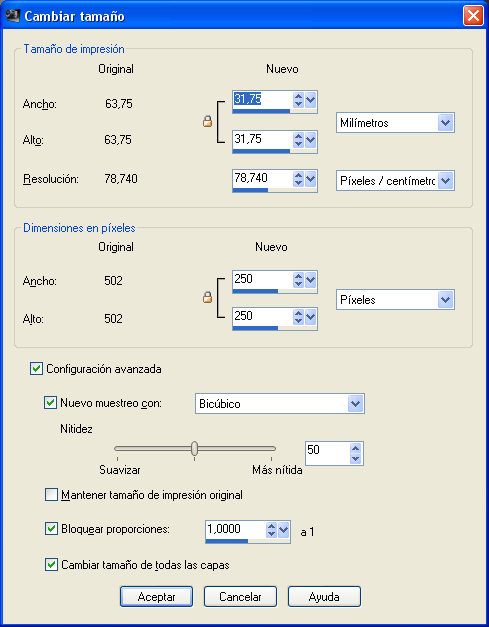The width and height of the screenshot is (489, 627).
Task: Enable Mantener tamaño de impresión original
Action: coord(51,495)
